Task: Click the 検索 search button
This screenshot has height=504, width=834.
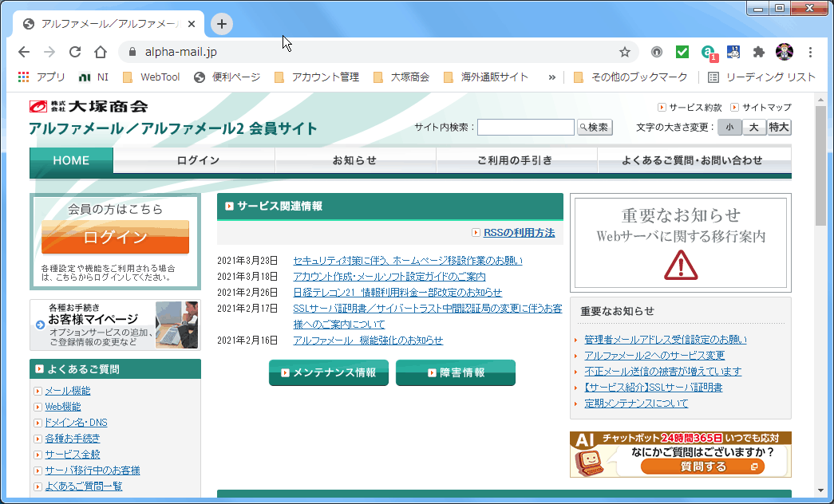Action: coord(595,127)
